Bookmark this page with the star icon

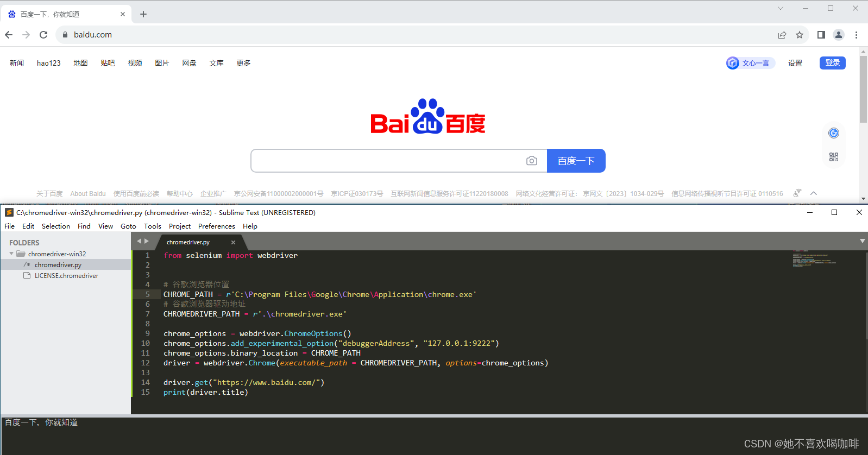(800, 35)
